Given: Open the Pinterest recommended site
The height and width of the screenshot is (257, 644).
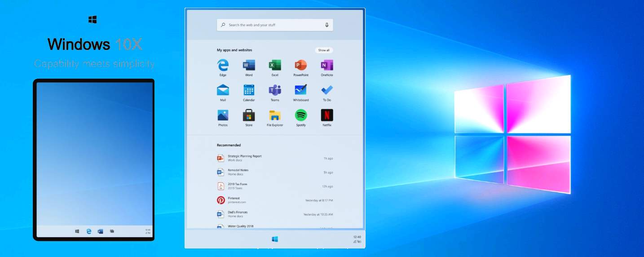Looking at the screenshot, I should point(275,200).
